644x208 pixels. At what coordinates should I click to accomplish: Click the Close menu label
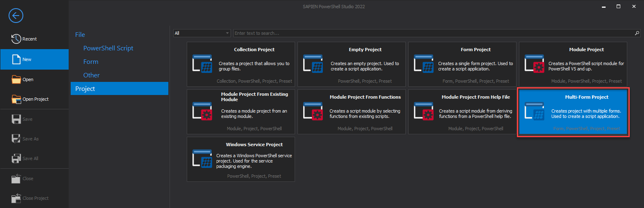point(28,179)
